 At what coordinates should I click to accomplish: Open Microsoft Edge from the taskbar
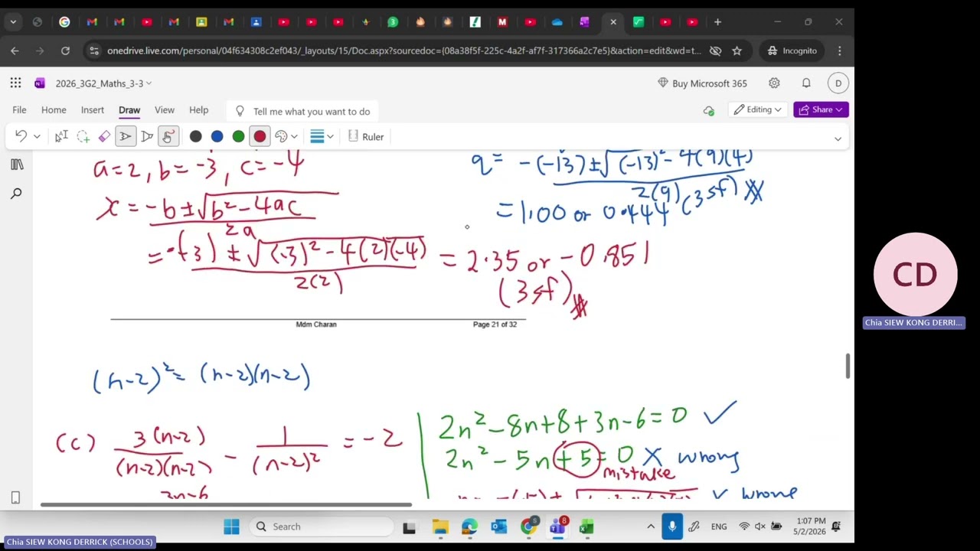[x=469, y=527]
